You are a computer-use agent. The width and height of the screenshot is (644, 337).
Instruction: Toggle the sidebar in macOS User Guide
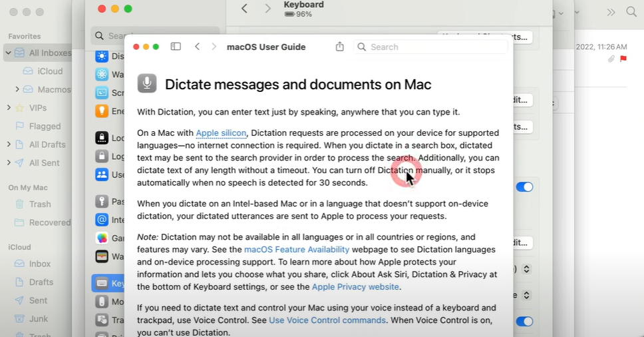click(176, 47)
